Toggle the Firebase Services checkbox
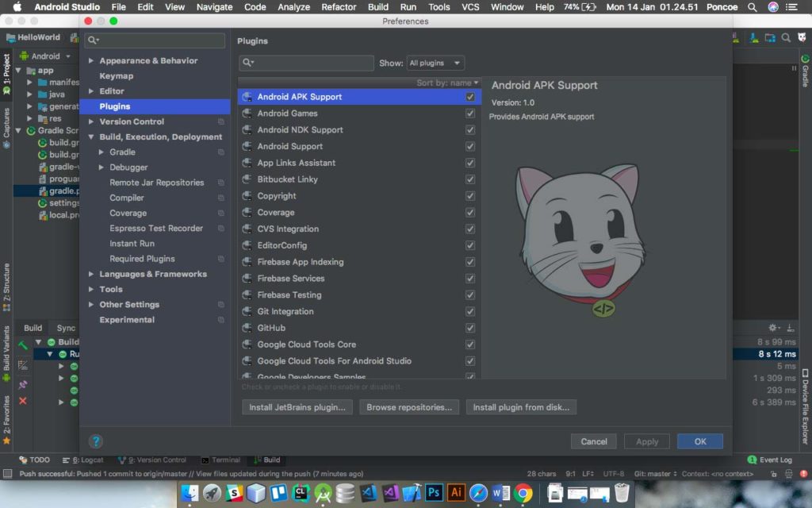The height and width of the screenshot is (508, 812). [x=470, y=279]
